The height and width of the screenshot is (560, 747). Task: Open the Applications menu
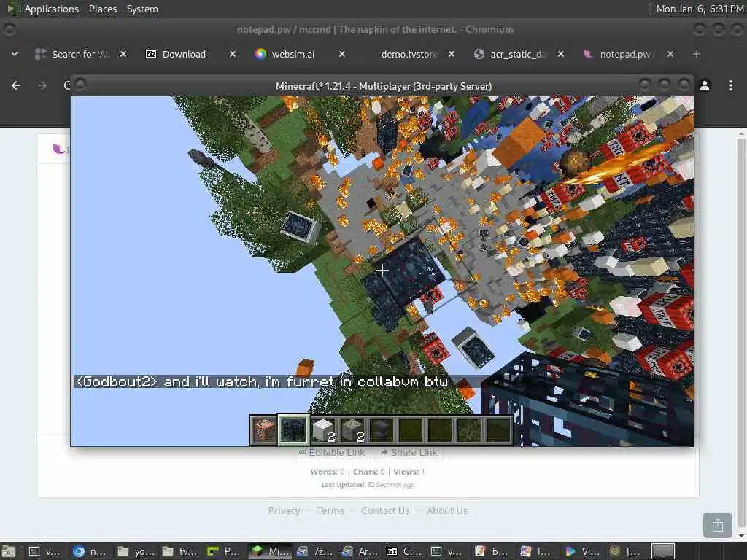pyautogui.click(x=52, y=9)
